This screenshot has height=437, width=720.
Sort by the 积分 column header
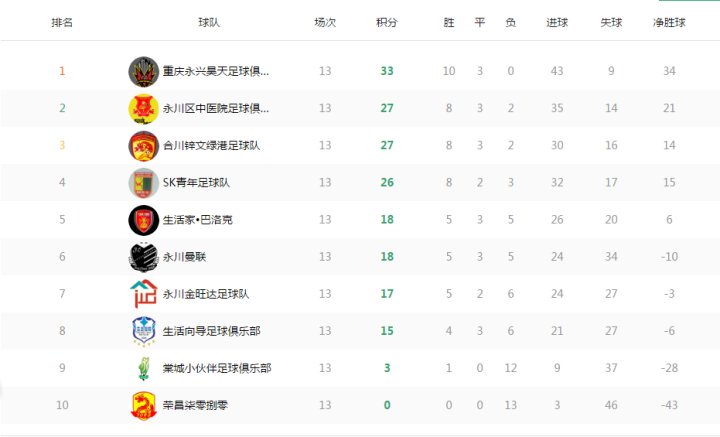pyautogui.click(x=387, y=22)
